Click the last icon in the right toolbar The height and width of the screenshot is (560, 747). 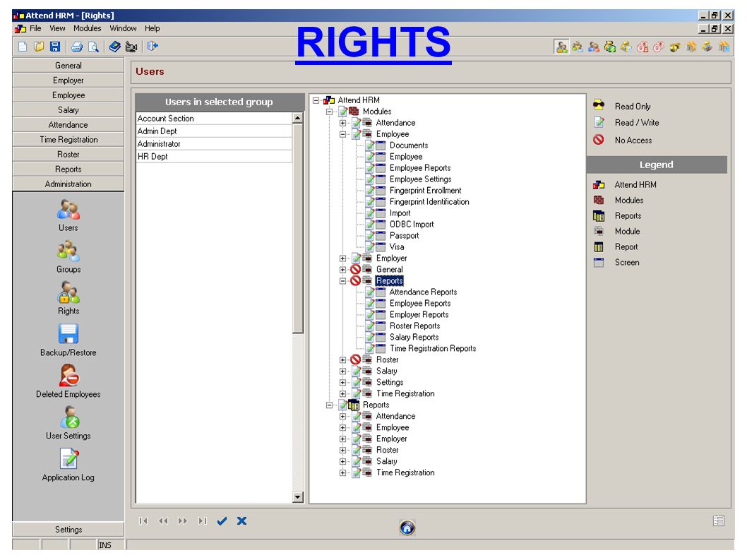(724, 47)
